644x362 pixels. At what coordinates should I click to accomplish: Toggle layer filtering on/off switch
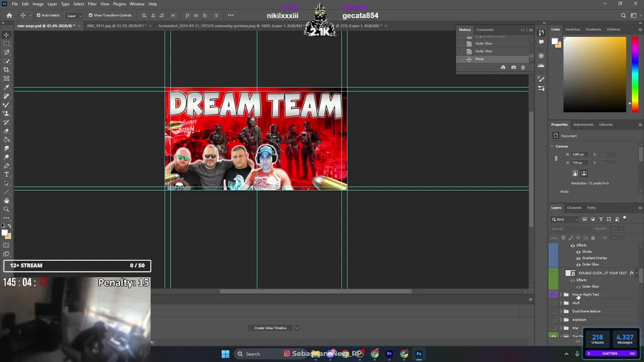click(x=625, y=219)
